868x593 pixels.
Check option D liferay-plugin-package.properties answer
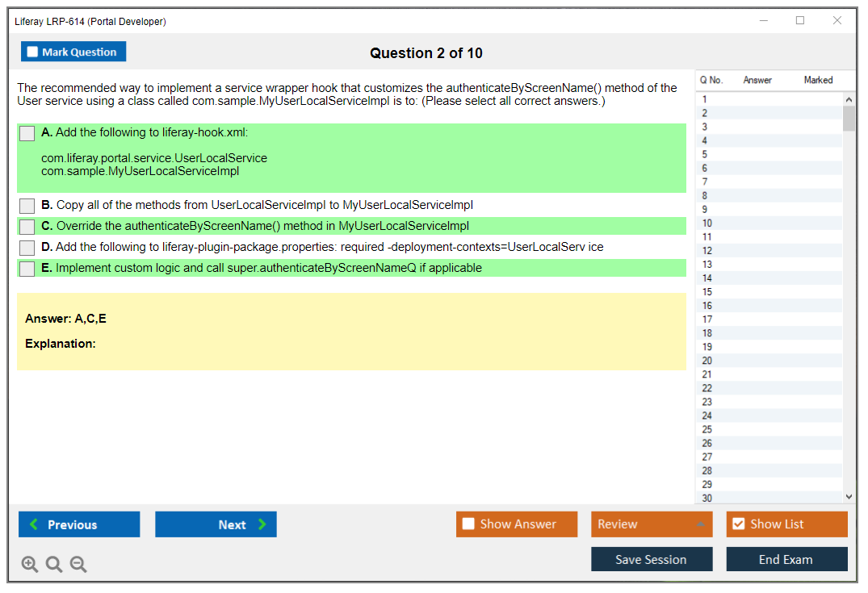coord(27,248)
